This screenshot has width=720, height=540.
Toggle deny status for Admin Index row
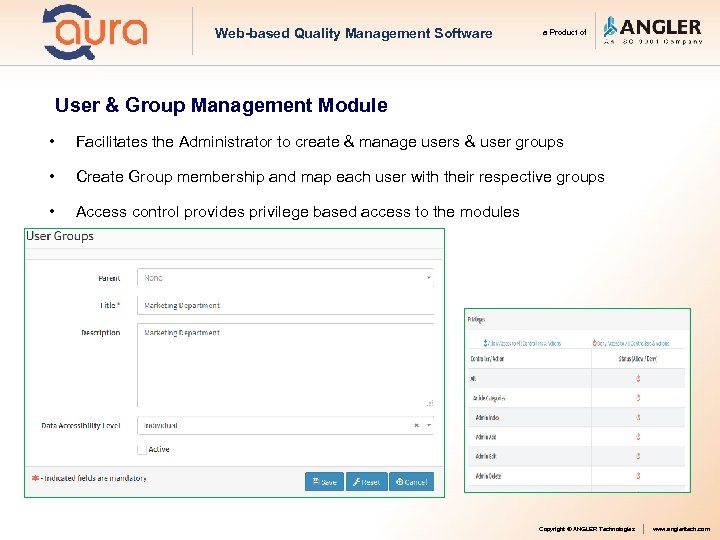[638, 417]
